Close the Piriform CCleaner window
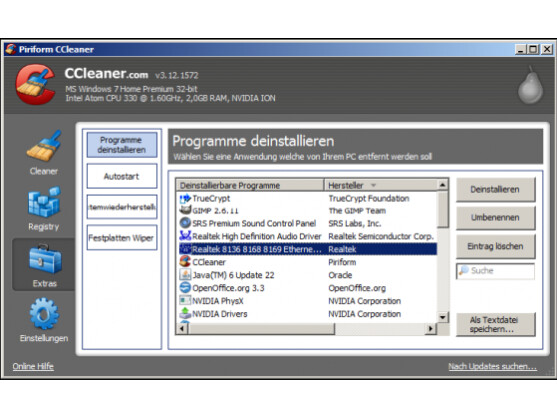 (x=547, y=49)
